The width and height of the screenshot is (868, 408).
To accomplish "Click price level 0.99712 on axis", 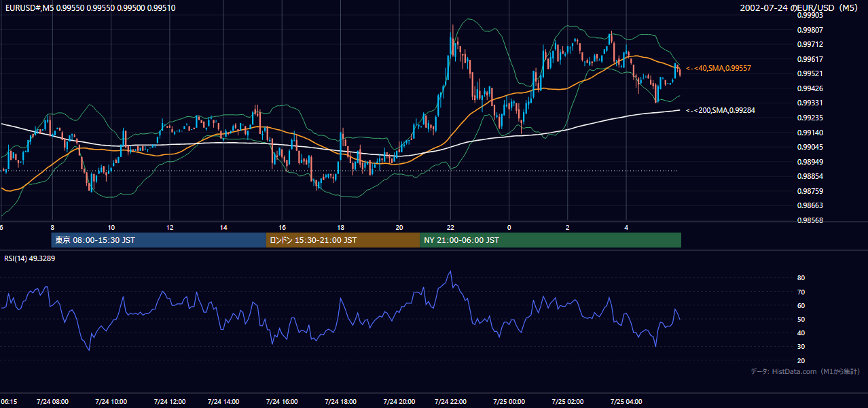I will [x=810, y=44].
